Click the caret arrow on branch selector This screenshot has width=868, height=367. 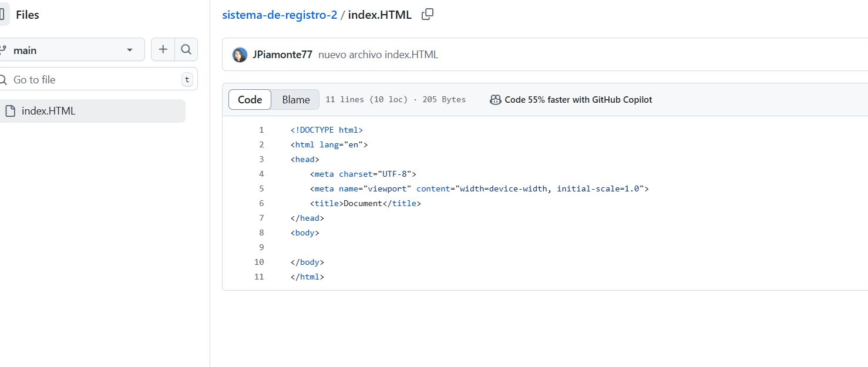coord(130,50)
